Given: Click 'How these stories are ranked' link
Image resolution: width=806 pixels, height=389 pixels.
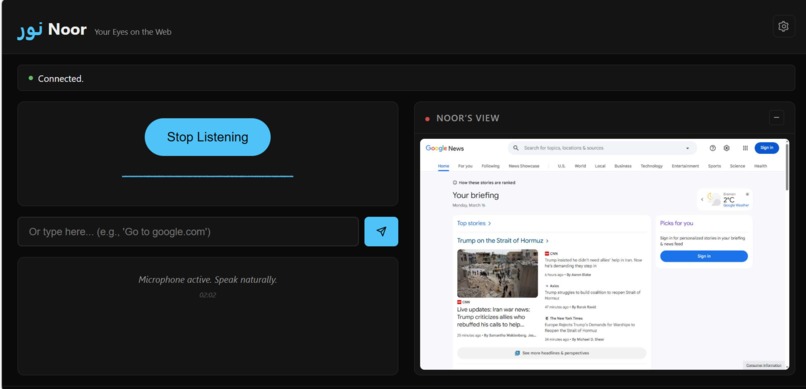Looking at the screenshot, I should [484, 182].
